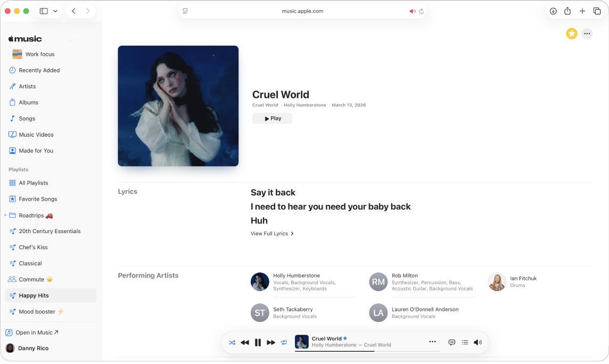Pause the current song
609x364 pixels.
[x=258, y=343]
